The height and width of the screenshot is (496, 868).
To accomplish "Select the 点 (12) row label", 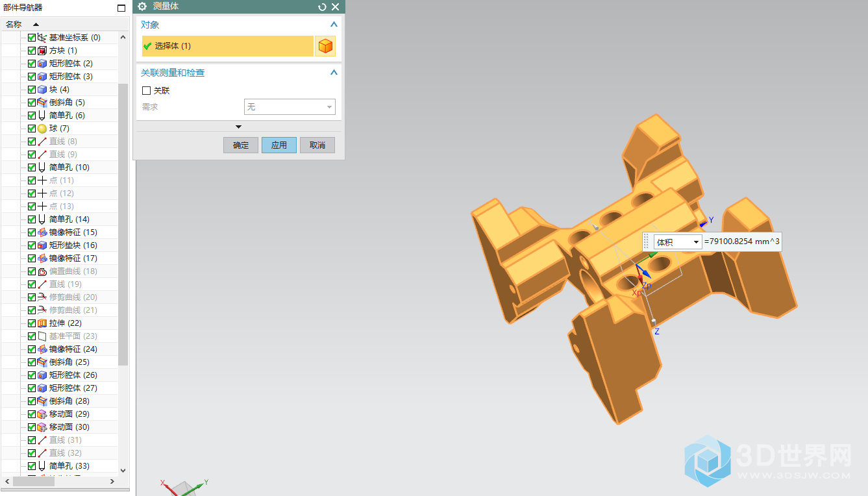I will [x=62, y=193].
